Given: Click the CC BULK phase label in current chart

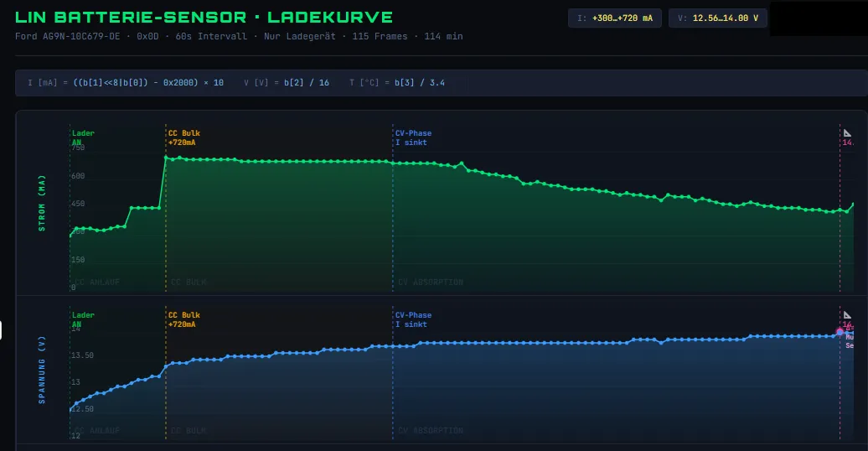Looking at the screenshot, I should point(189,283).
